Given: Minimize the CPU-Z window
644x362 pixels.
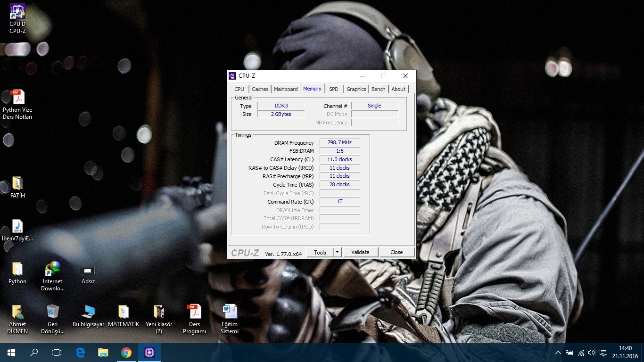Looking at the screenshot, I should [362, 76].
